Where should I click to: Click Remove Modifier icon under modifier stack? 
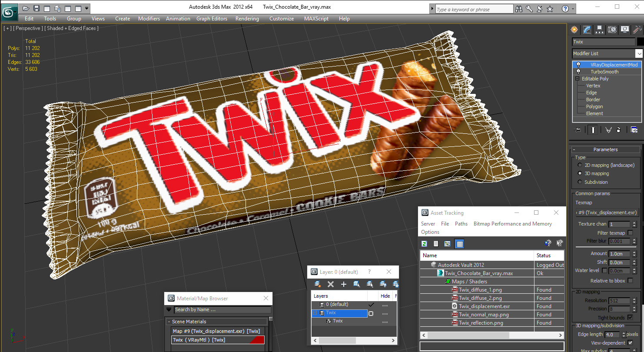tap(619, 130)
